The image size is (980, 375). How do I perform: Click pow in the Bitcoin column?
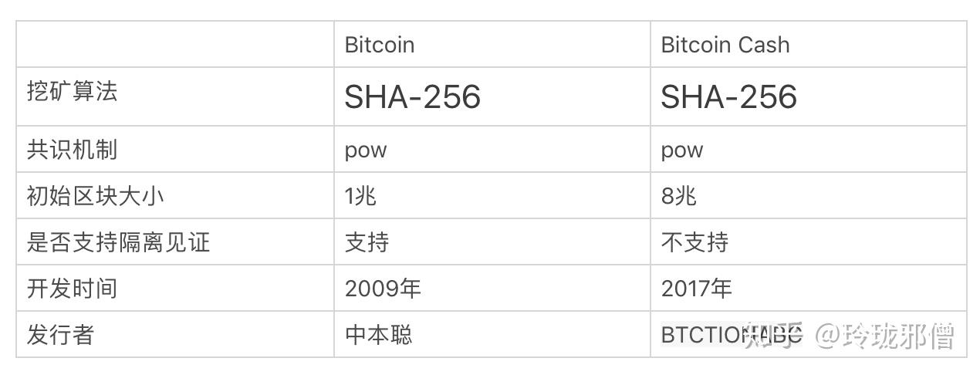[x=366, y=150]
